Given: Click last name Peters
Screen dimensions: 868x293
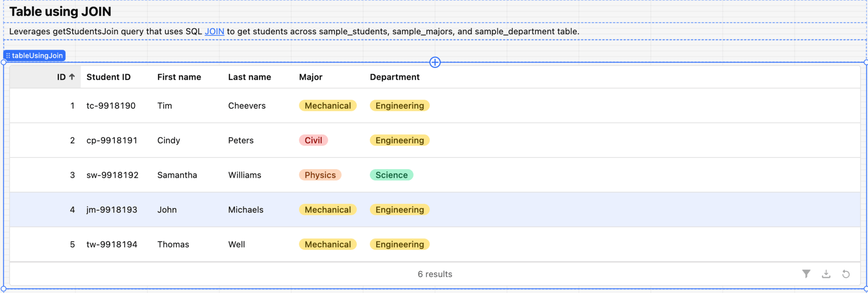Looking at the screenshot, I should (x=241, y=140).
